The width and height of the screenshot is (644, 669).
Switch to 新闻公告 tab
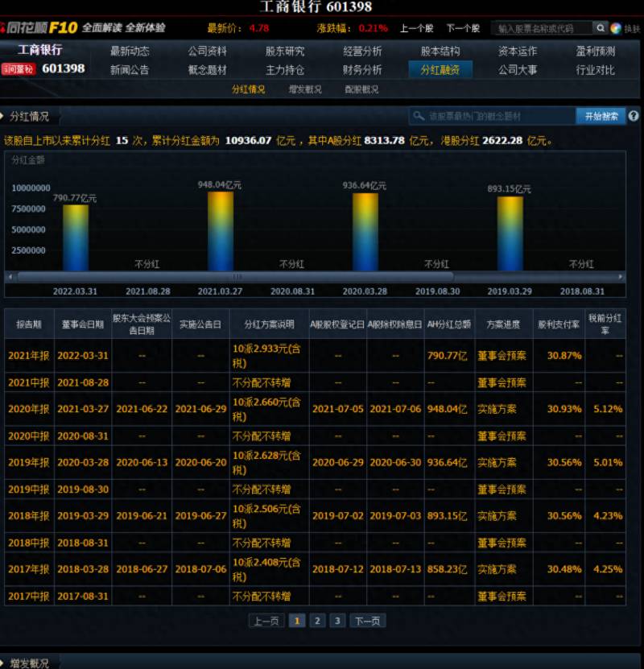[x=130, y=70]
